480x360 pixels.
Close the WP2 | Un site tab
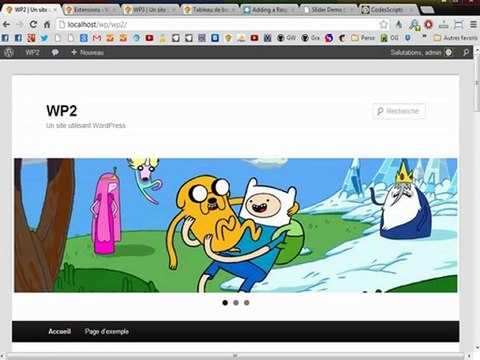[56, 10]
